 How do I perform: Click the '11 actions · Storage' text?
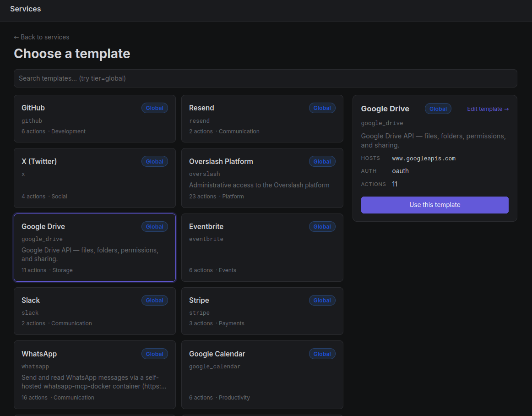pyautogui.click(x=47, y=270)
